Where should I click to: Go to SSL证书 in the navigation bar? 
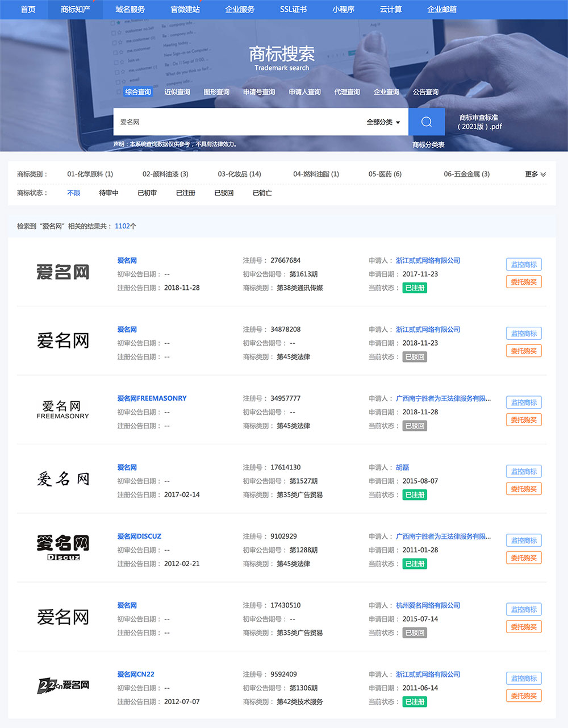tap(293, 10)
